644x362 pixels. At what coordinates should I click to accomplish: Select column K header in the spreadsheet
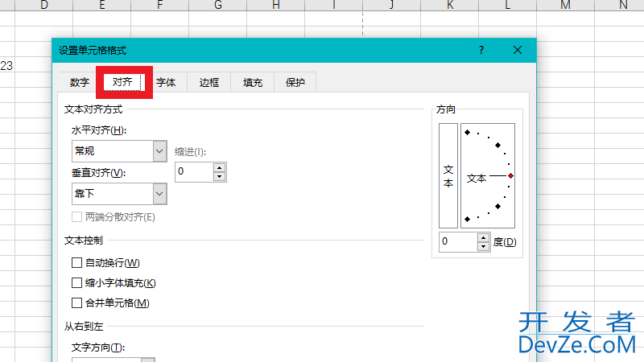(x=450, y=5)
